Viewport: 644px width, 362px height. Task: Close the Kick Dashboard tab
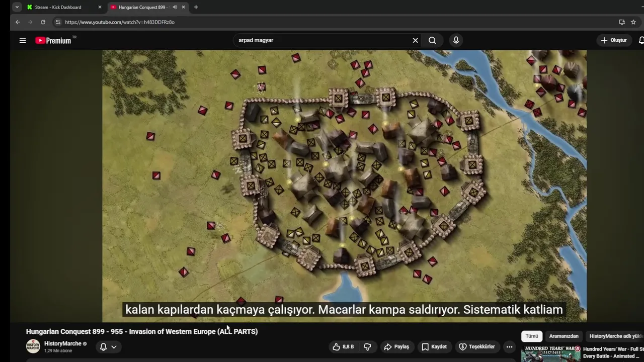pos(100,7)
